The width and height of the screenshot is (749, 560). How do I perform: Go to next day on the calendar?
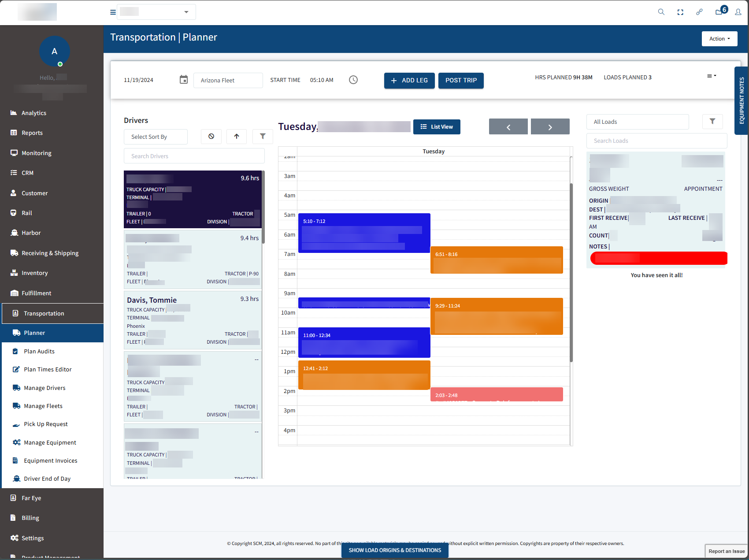(550, 127)
